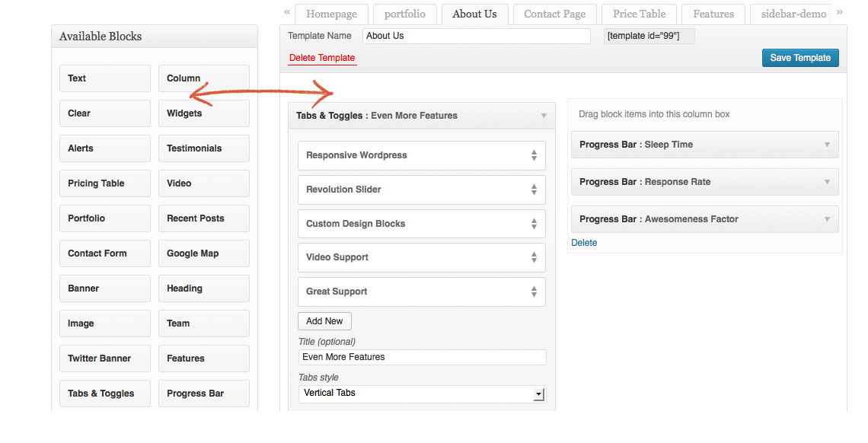
Task: Select Column block
Action: pyautogui.click(x=204, y=78)
